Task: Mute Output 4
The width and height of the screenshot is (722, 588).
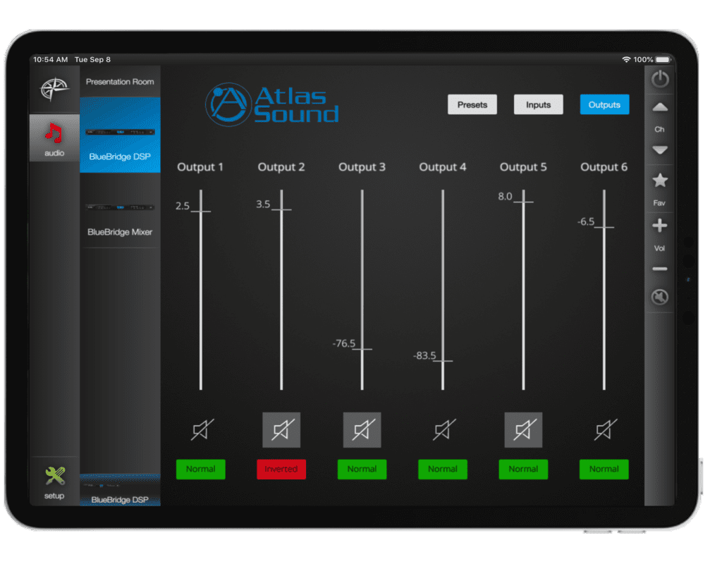Action: tap(443, 429)
